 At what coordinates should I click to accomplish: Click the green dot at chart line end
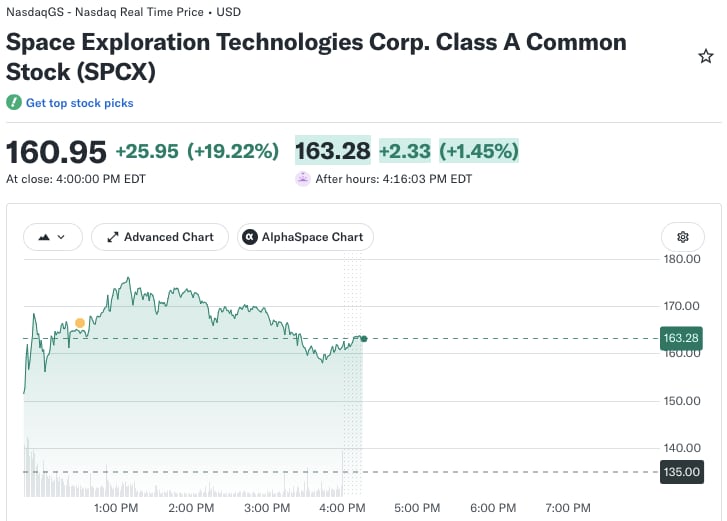coord(364,339)
